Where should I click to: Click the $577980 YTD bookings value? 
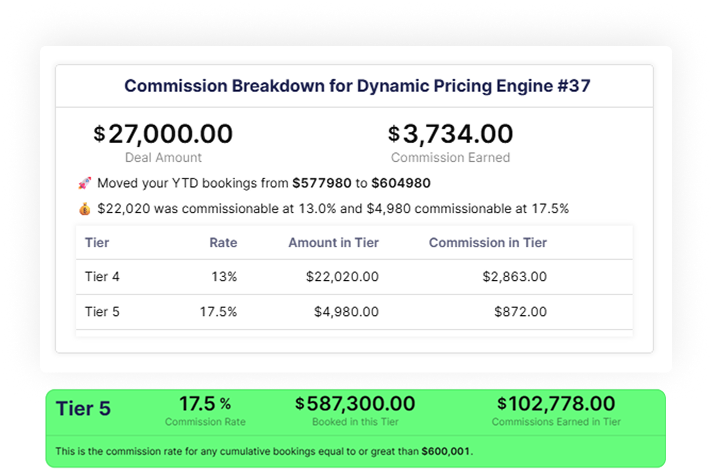[321, 183]
